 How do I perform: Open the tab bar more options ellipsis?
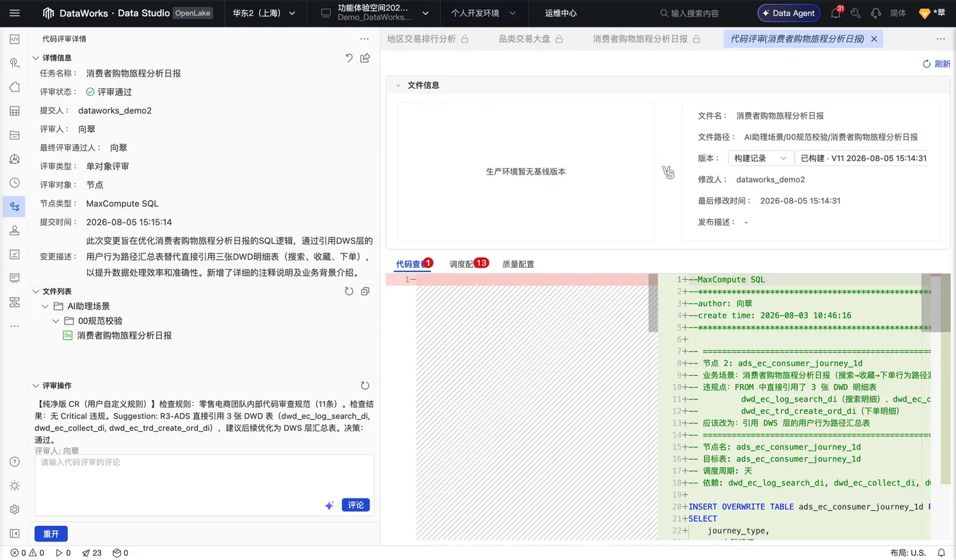coord(940,39)
